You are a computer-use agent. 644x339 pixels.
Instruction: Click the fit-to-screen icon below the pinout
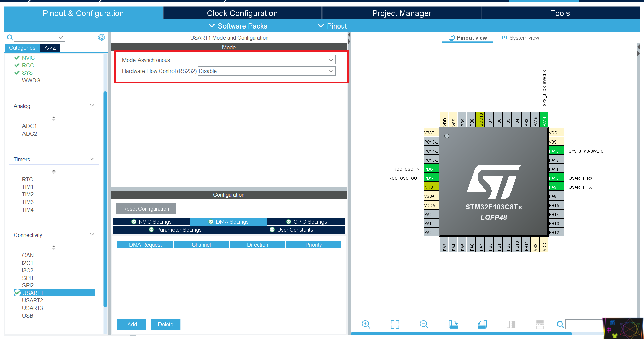[x=395, y=324]
